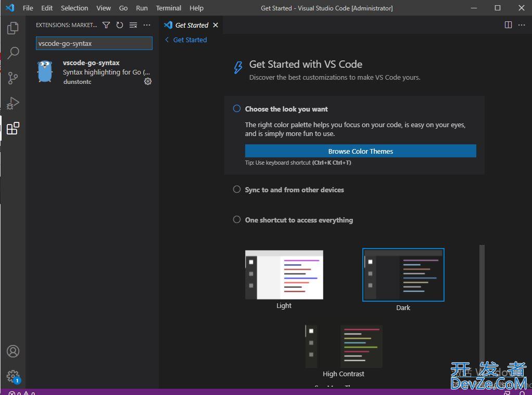
Task: Open the File menu
Action: point(28,8)
